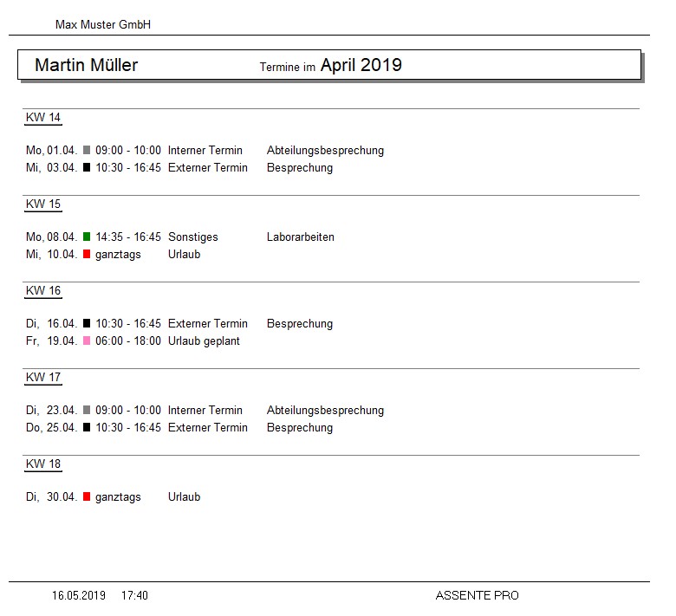Screen dimensions: 676x616
Task: Click the gray square beside Mo, 01.04.
Action: [87, 151]
